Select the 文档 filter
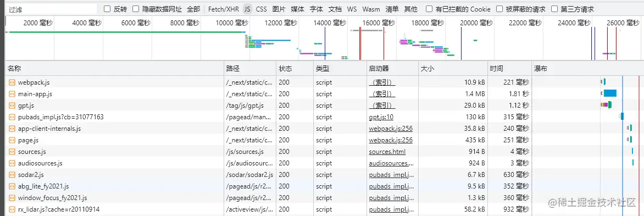The image size is (644, 216). click(x=335, y=9)
